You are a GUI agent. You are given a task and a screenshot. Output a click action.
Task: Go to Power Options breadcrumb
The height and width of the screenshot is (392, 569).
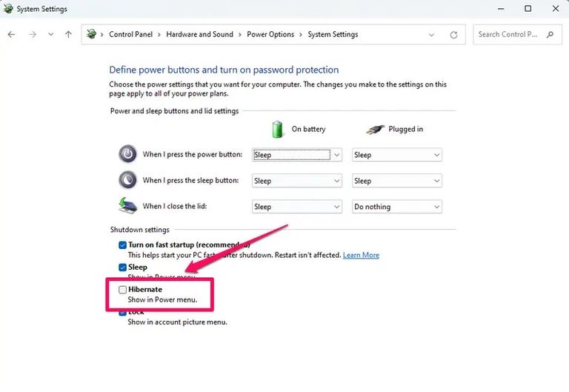coord(270,35)
